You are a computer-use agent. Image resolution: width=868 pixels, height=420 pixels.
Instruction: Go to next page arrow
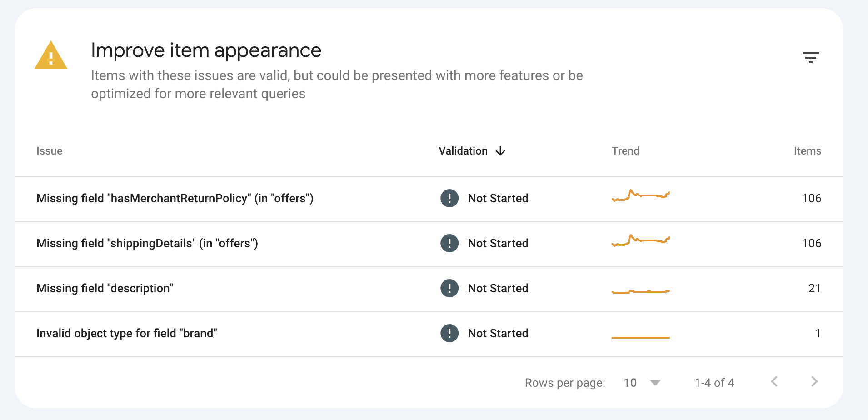pyautogui.click(x=814, y=382)
